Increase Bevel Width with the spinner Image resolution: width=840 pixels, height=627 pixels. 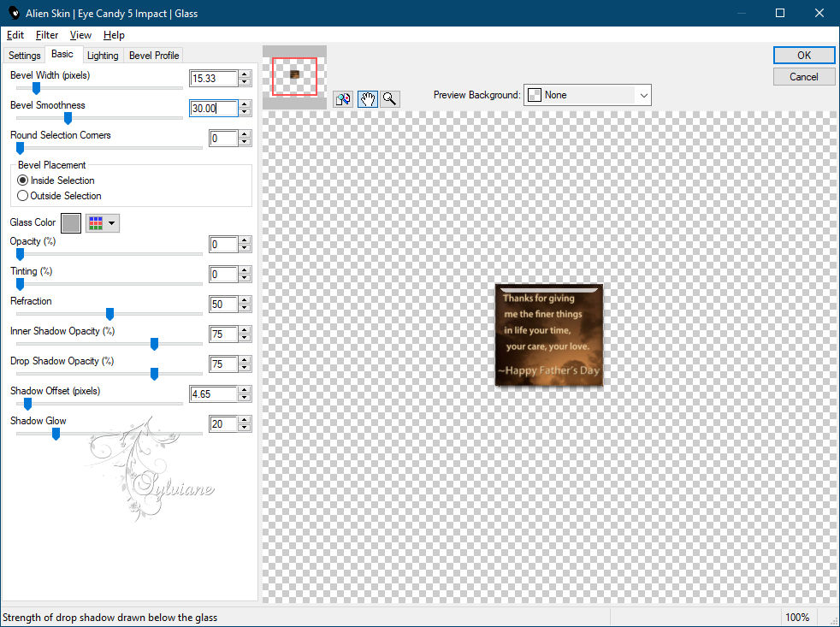pos(245,74)
